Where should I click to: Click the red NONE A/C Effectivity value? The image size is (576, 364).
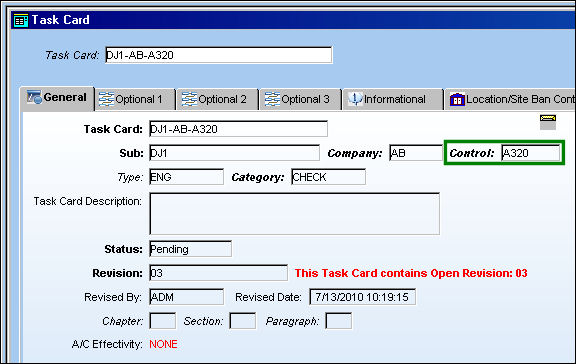(163, 345)
